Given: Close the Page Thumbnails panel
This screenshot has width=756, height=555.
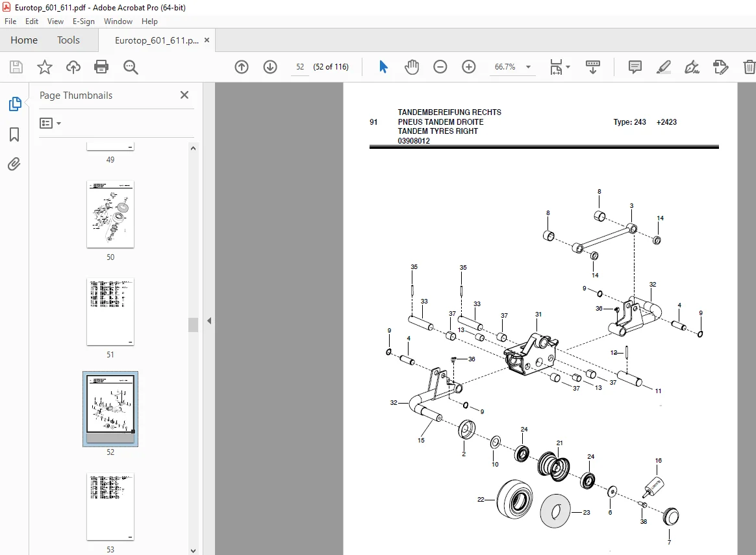Looking at the screenshot, I should pos(184,95).
